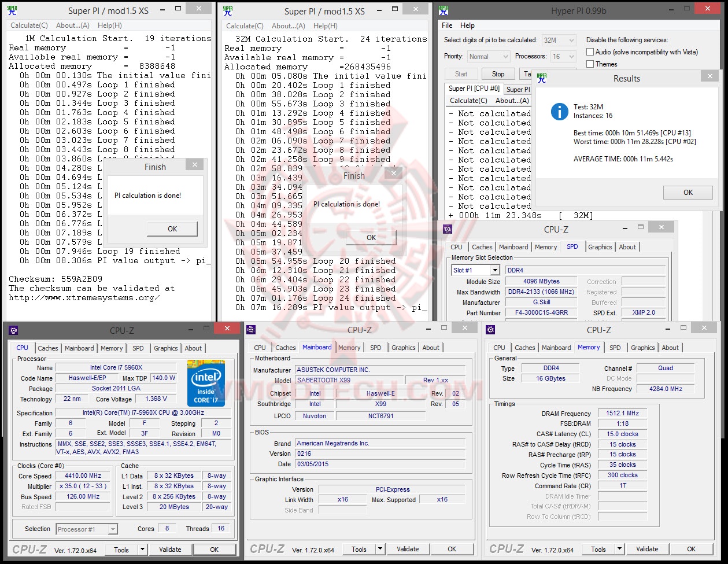Click the BIOS Version 0216 field
The image size is (728, 564).
click(380, 454)
